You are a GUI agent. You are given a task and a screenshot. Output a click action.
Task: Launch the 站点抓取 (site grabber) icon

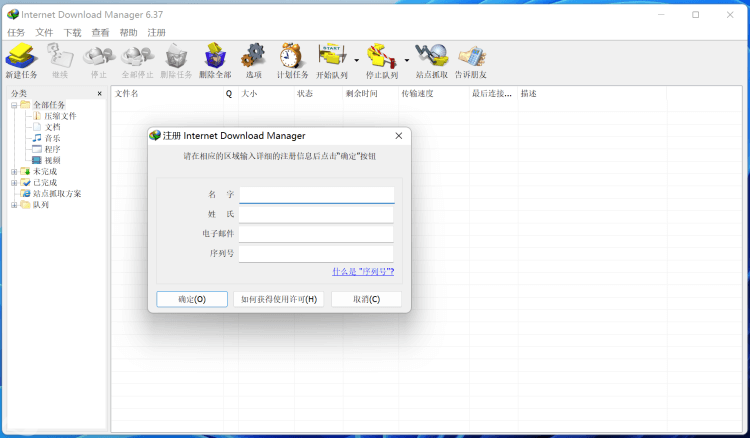[431, 61]
